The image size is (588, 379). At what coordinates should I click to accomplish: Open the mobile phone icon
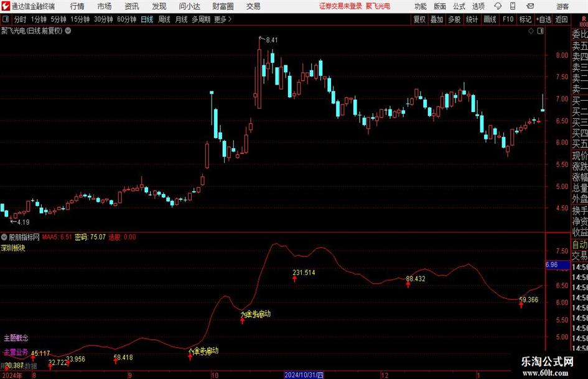[x=513, y=6]
